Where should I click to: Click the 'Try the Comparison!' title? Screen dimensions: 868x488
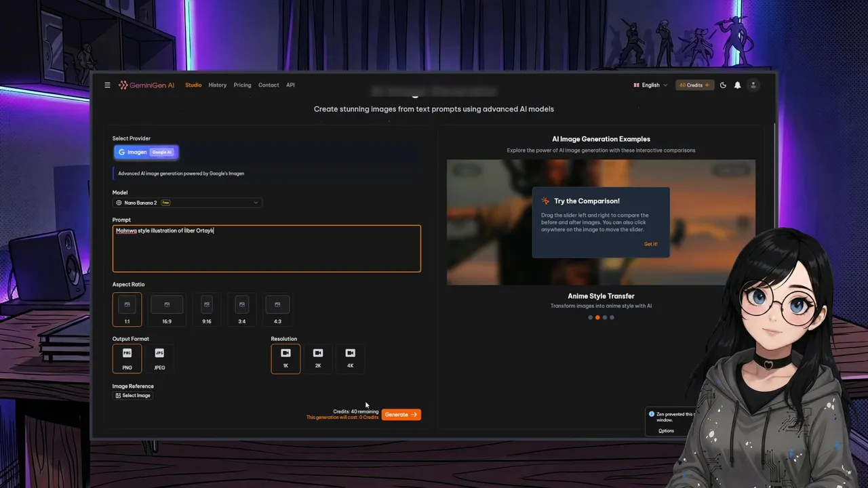coord(587,201)
